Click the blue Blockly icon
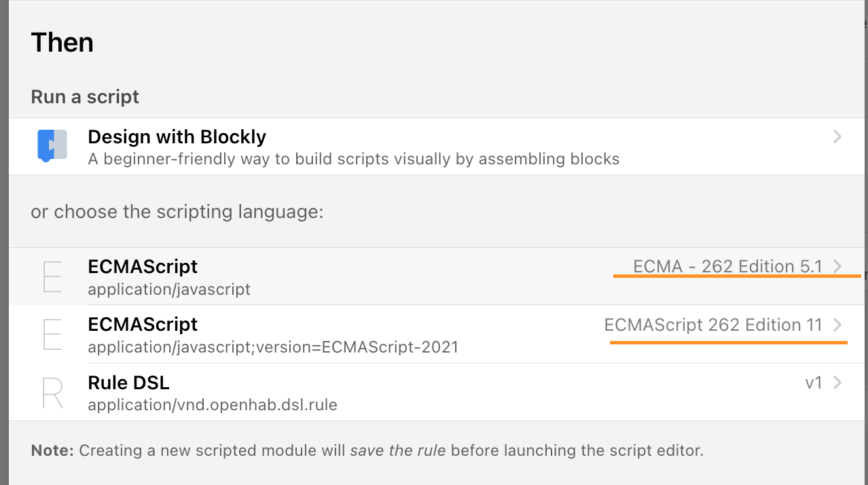This screenshot has height=485, width=868. [52, 145]
